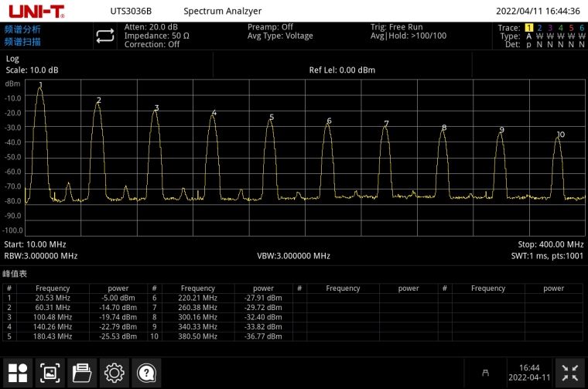Viewport: 588px width, 389px height.
Task: Select trace 1 yellow indicator
Action: [x=529, y=28]
